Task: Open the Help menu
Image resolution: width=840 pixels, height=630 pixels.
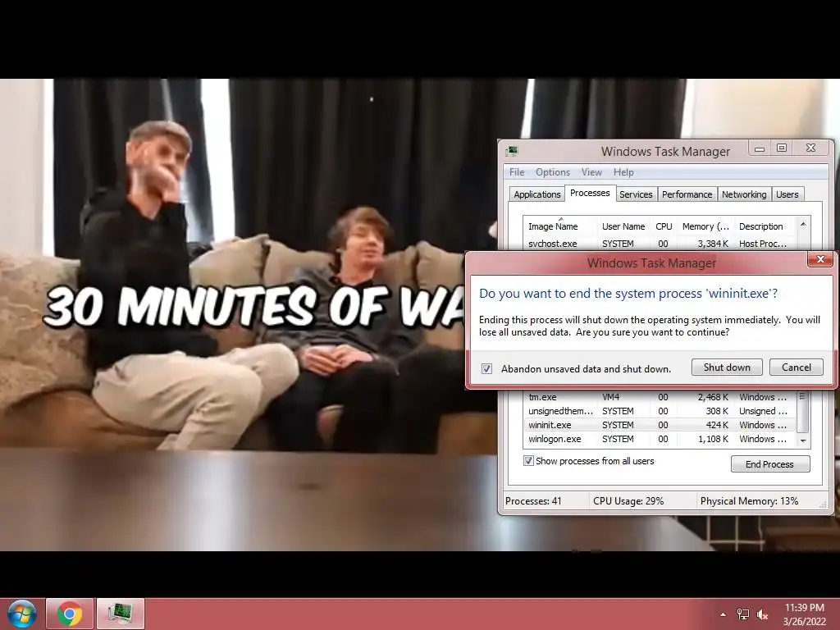Action: (623, 172)
